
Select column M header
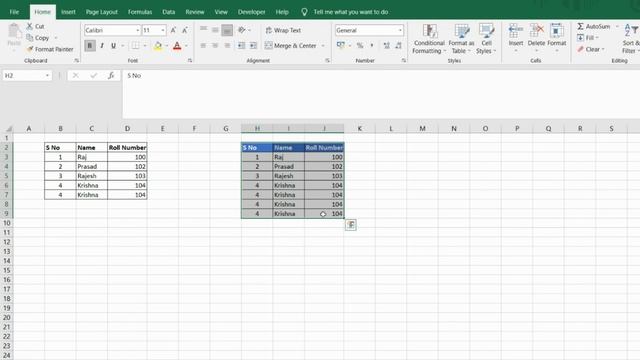[422, 129]
